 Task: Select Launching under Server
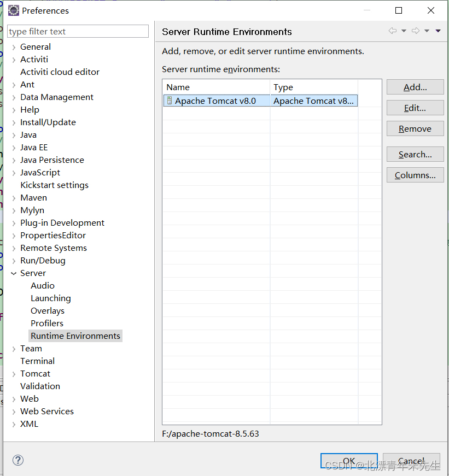(x=50, y=298)
